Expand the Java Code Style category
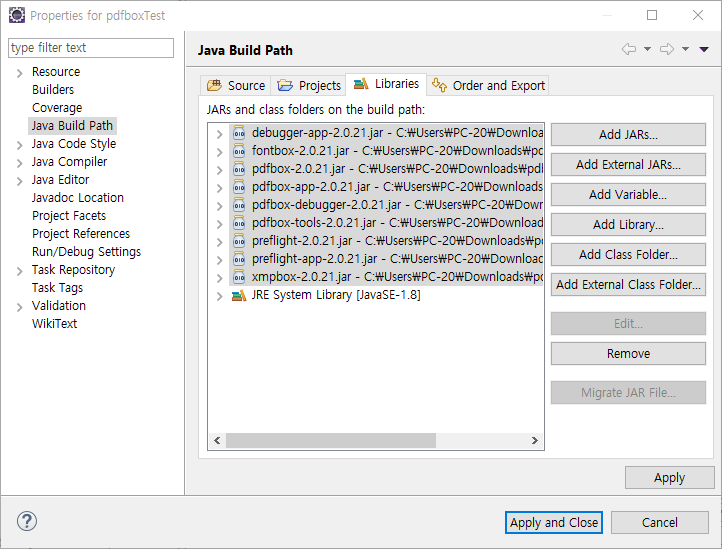The width and height of the screenshot is (722, 549). (x=19, y=145)
